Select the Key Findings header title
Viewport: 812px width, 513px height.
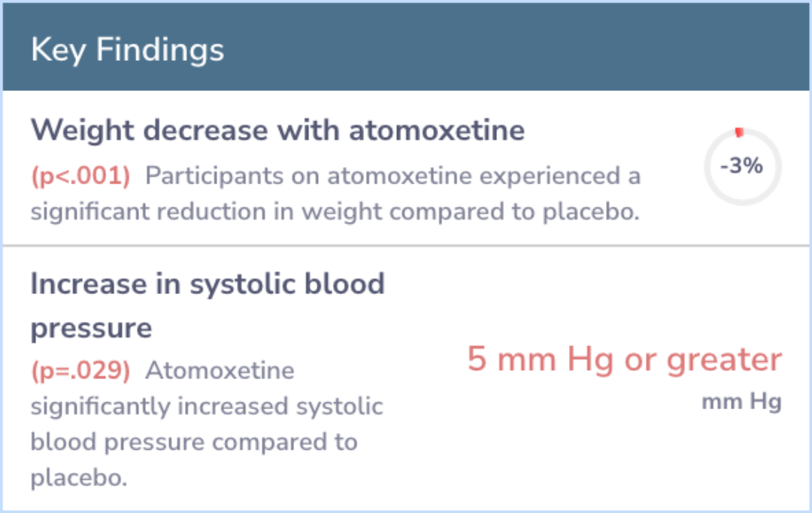(127, 50)
